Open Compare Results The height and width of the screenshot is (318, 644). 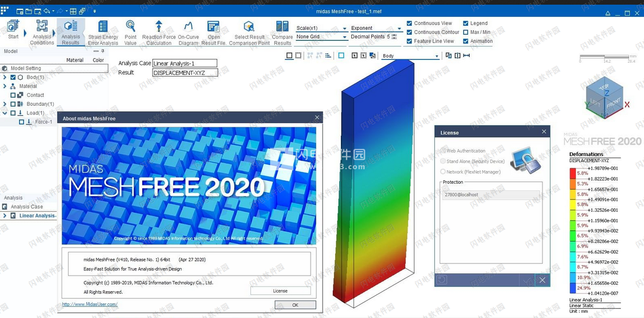click(x=282, y=33)
